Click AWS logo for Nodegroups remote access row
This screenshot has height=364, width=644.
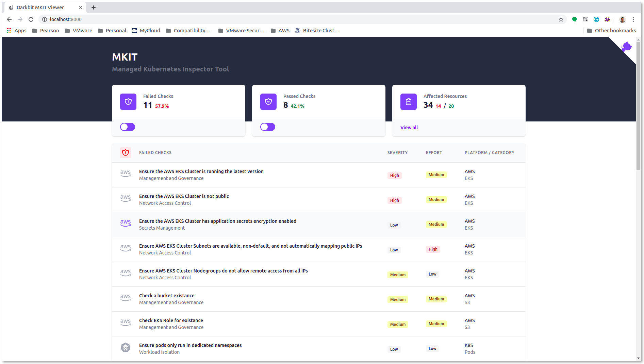click(x=126, y=273)
